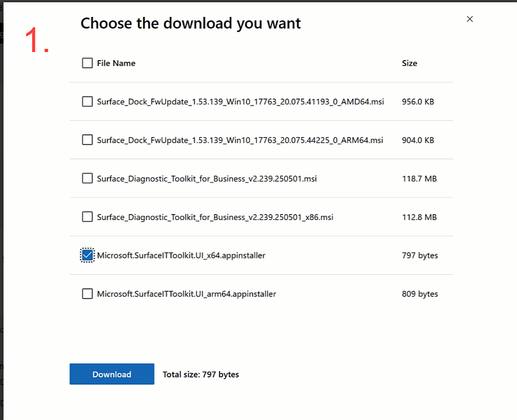Select the Surface_Diagnostic_Toolkit x86 msi file
The height and width of the screenshot is (420, 517).
(x=87, y=216)
